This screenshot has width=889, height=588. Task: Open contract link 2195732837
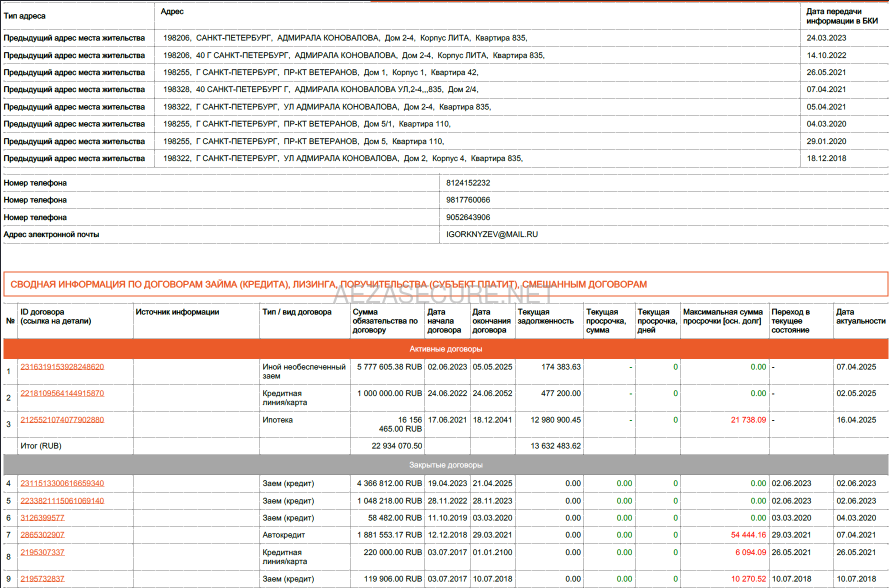tap(42, 579)
